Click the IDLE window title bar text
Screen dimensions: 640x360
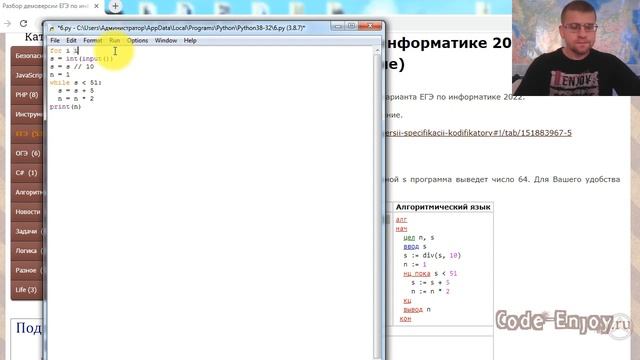(x=181, y=28)
